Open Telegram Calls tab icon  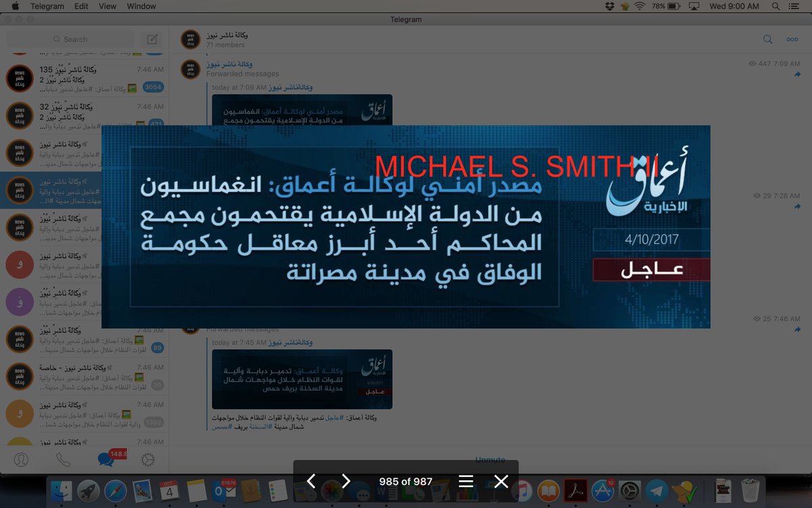63,460
